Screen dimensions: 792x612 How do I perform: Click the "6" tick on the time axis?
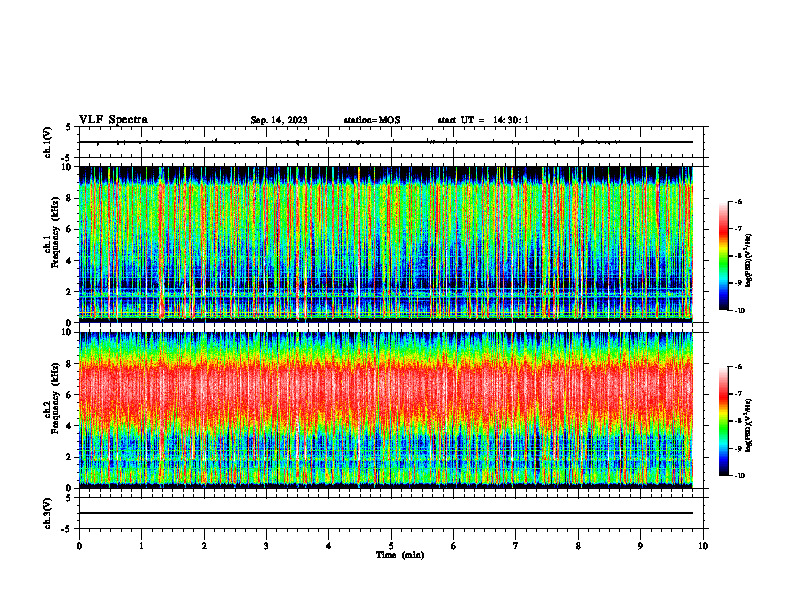454,546
